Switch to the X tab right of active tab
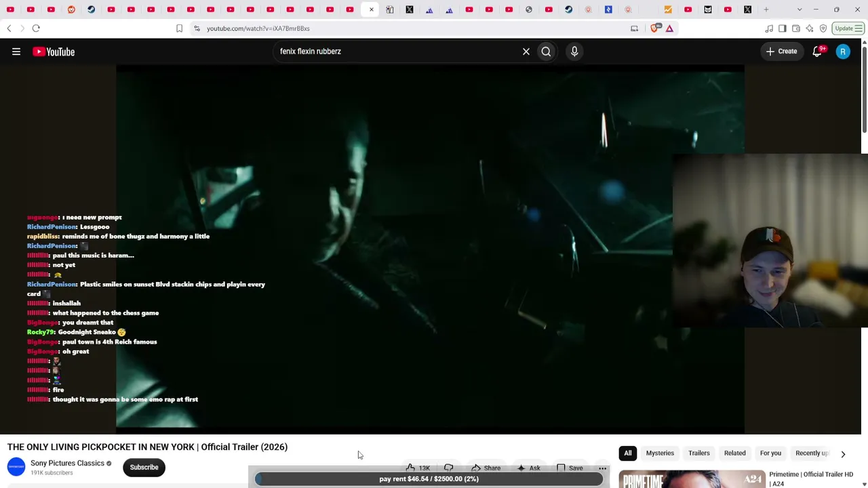868x488 pixels. point(410,9)
